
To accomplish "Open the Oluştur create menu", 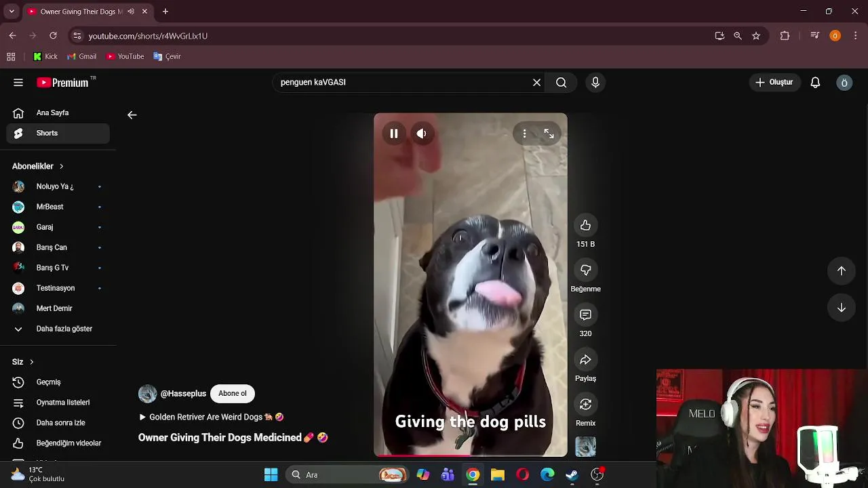I will 774,83.
